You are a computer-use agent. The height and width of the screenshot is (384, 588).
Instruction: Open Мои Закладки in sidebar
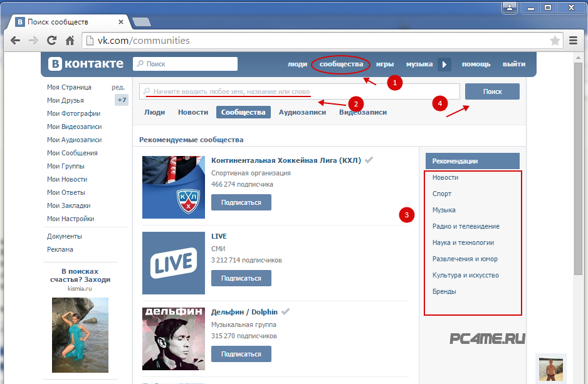coord(68,205)
